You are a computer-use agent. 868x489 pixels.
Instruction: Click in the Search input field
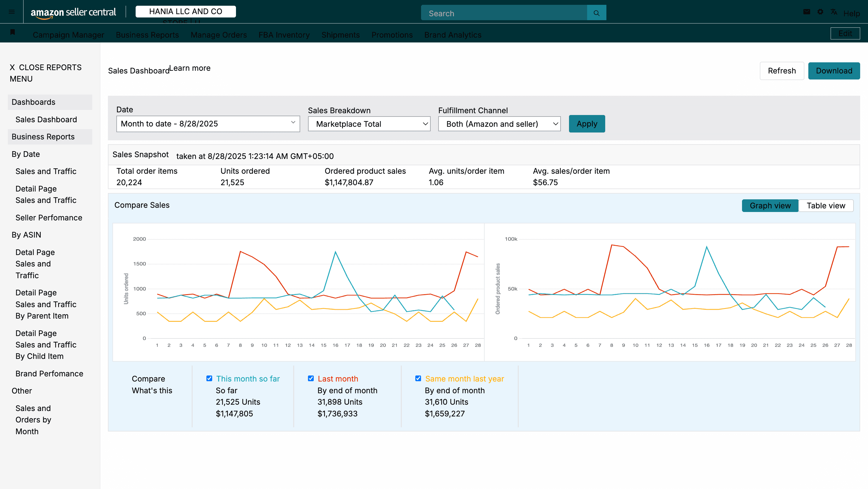[x=504, y=13]
